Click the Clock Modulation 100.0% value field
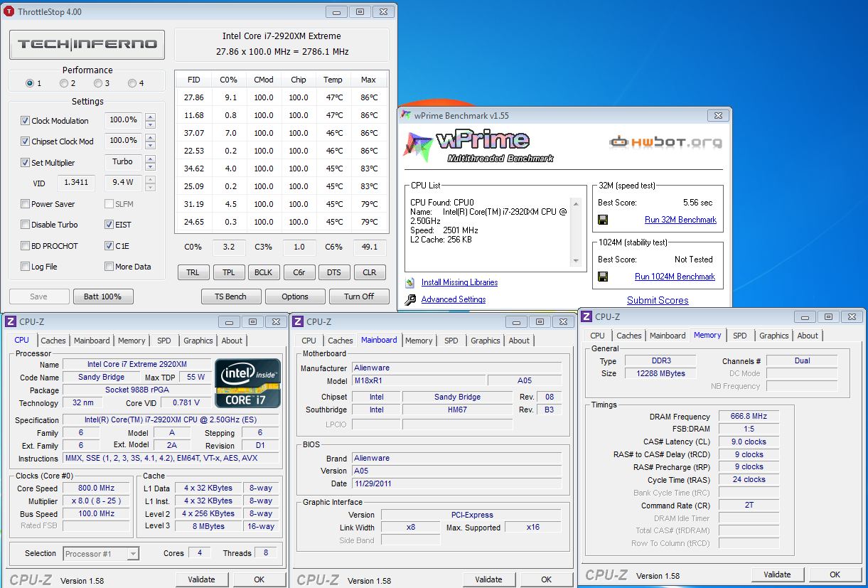The width and height of the screenshot is (868, 588). pos(124,120)
